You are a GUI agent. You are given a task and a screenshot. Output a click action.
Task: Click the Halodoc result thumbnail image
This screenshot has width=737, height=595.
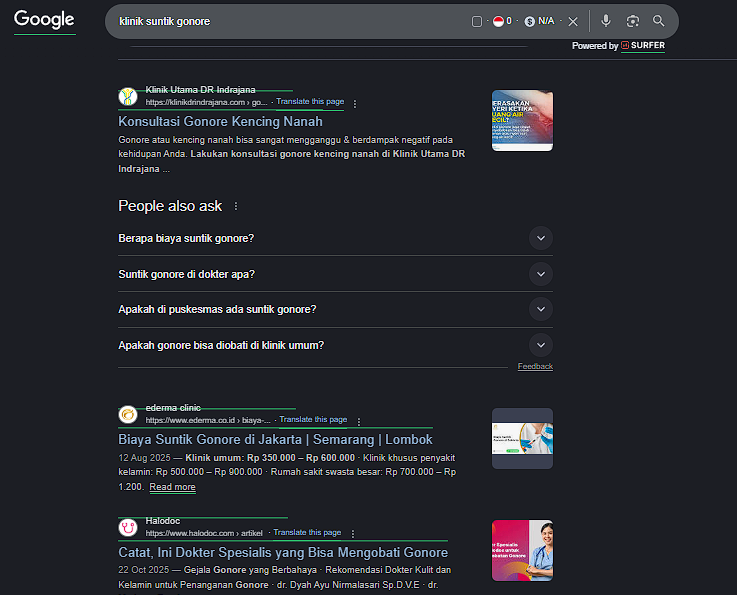click(x=522, y=550)
